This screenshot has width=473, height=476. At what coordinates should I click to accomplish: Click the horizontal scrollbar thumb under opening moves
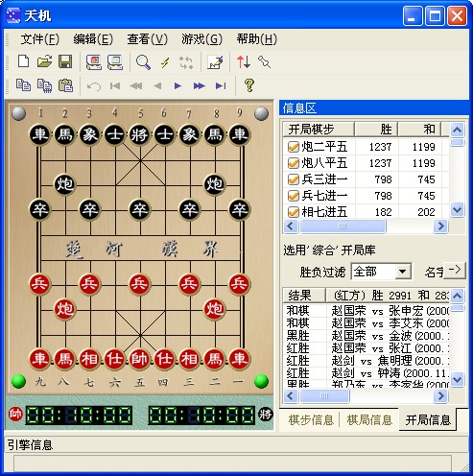(x=343, y=226)
